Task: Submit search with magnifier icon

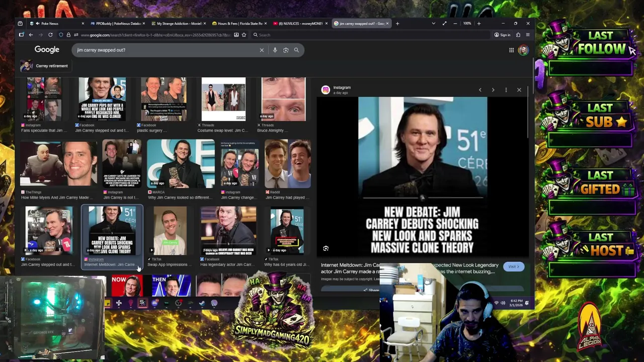Action: click(x=296, y=50)
